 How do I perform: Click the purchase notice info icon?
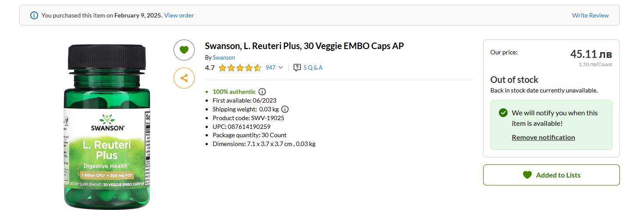point(34,15)
